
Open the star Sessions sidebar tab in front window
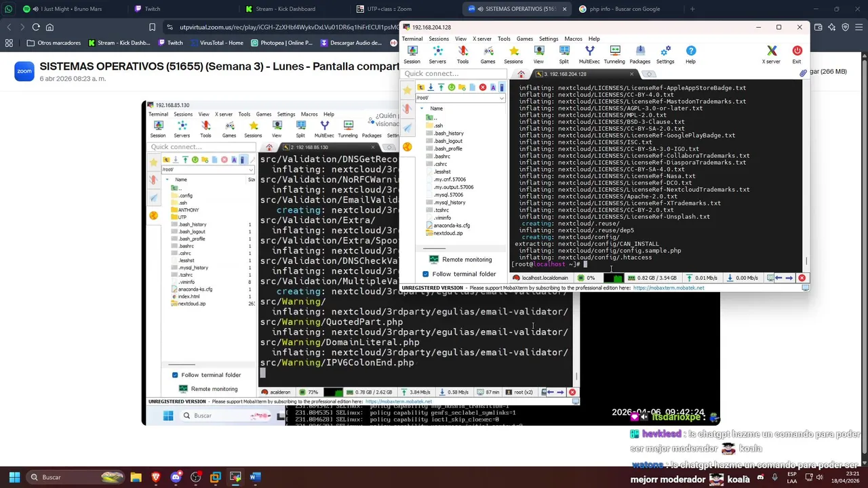407,89
